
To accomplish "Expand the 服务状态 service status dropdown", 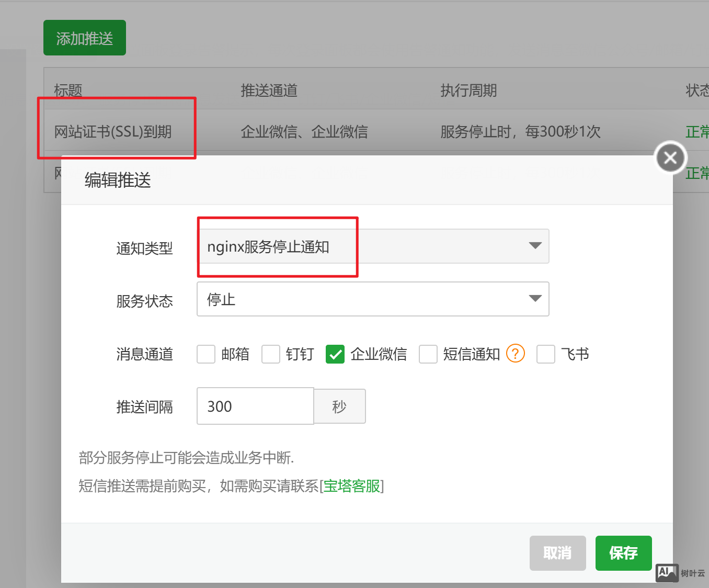I will click(372, 299).
